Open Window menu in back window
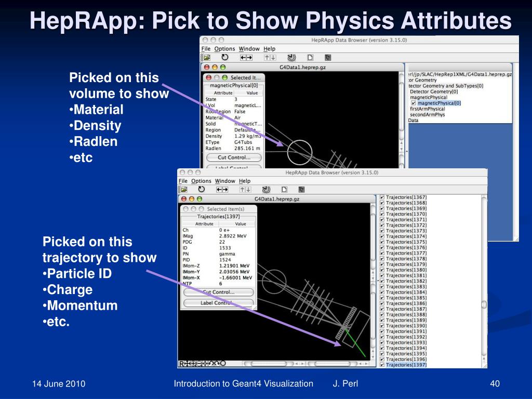The width and height of the screenshot is (532, 399). (x=249, y=49)
